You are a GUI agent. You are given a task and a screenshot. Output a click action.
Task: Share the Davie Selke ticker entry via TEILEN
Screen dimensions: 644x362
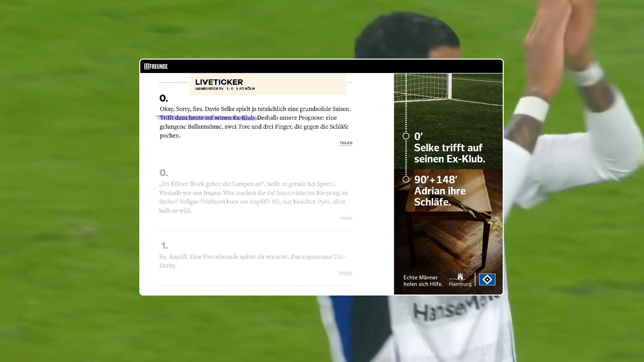[x=345, y=143]
